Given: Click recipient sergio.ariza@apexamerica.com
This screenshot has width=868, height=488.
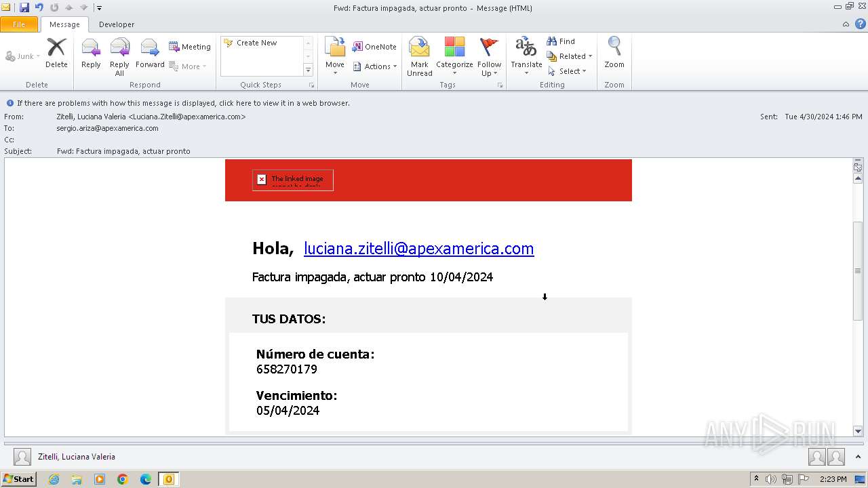Looking at the screenshot, I should coord(108,128).
